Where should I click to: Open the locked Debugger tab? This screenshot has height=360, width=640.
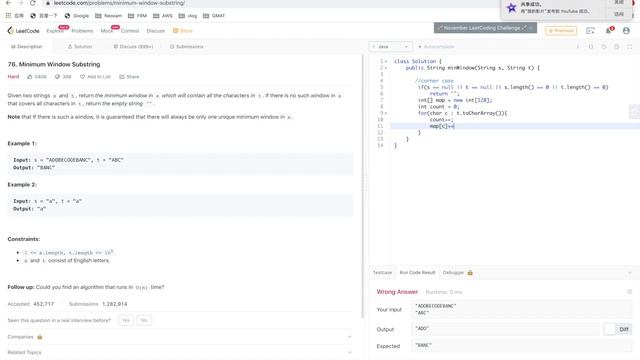pos(458,273)
